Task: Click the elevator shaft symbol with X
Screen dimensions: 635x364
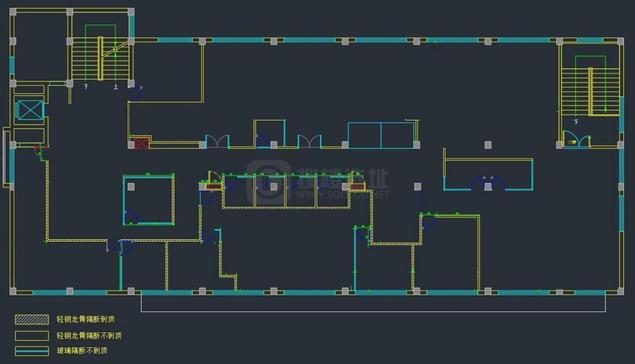Action: [x=30, y=110]
